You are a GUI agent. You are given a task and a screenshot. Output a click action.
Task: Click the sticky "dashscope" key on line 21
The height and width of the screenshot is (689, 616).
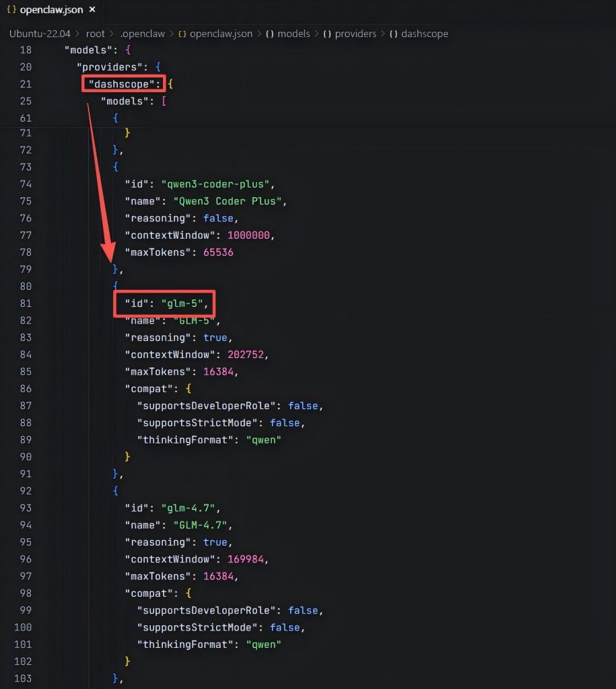pos(125,84)
